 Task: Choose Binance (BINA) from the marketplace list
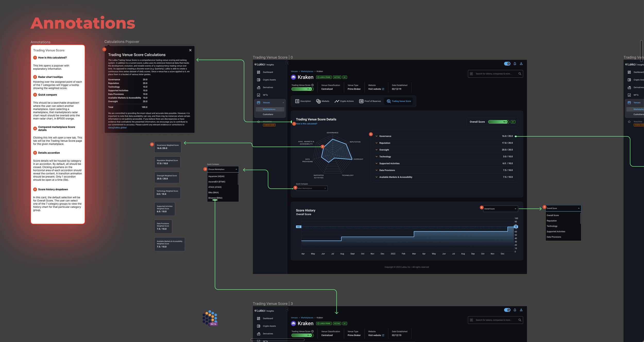tap(215, 198)
